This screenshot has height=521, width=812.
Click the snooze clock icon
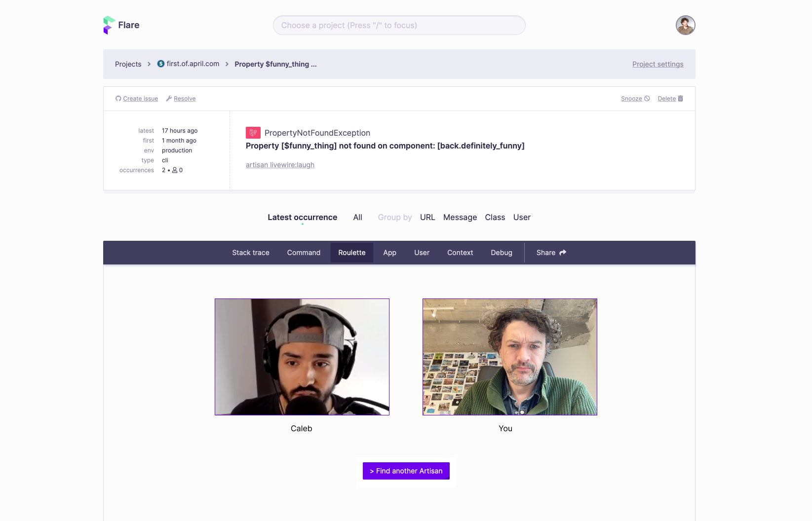(x=647, y=99)
